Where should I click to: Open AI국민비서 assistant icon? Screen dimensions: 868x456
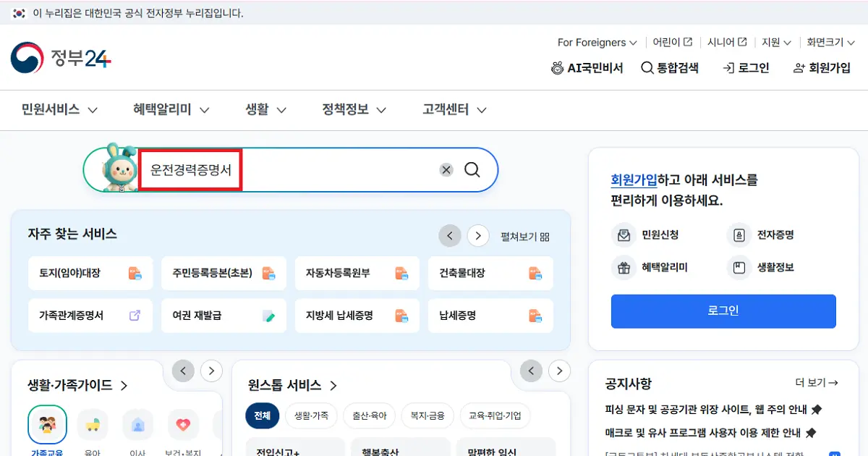[x=557, y=68]
